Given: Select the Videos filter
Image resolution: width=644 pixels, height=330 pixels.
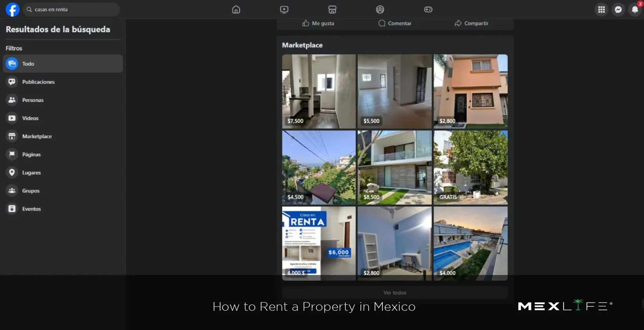Looking at the screenshot, I should (63, 118).
